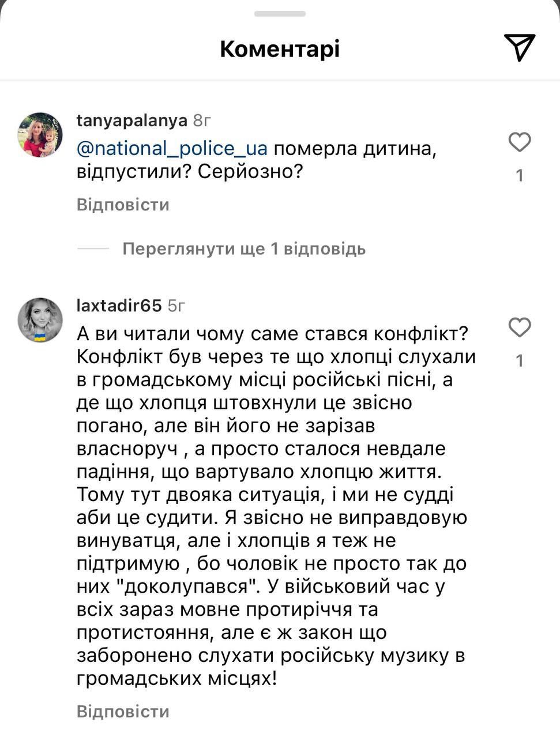The width and height of the screenshot is (560, 738).
Task: Tap the 5г timestamp next to laxtadir65
Action: [x=176, y=306]
